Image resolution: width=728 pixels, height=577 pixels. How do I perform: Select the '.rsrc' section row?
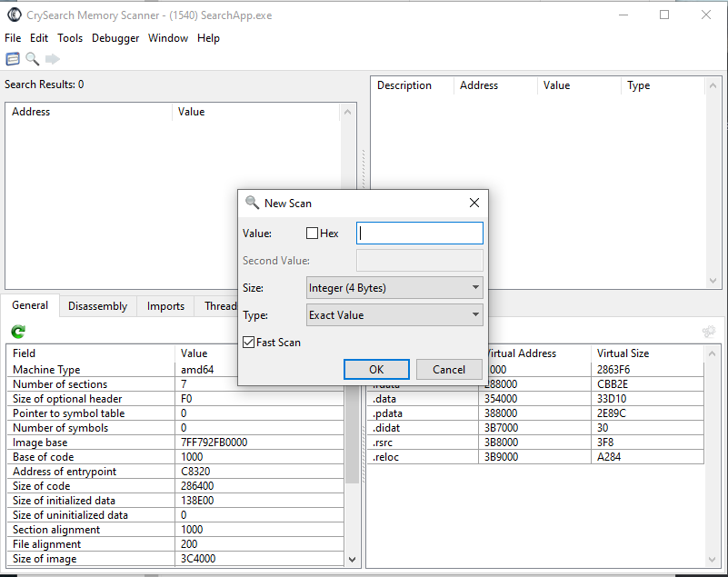535,443
